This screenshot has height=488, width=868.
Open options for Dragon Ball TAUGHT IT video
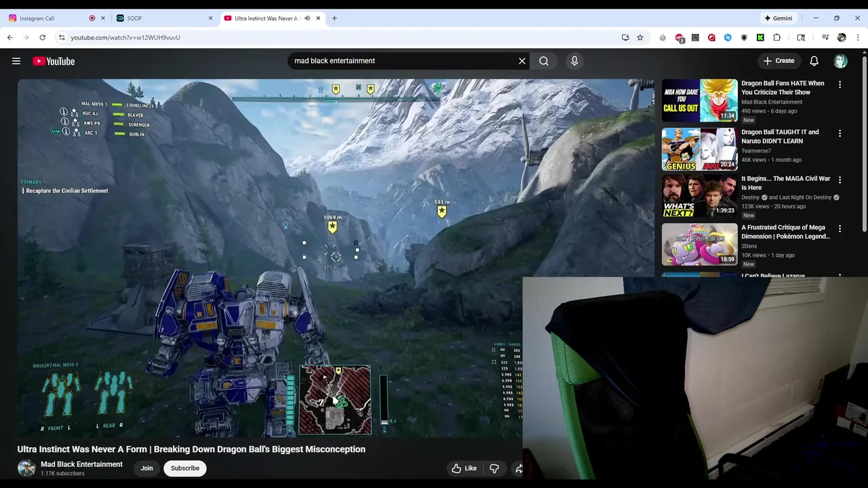coord(840,134)
